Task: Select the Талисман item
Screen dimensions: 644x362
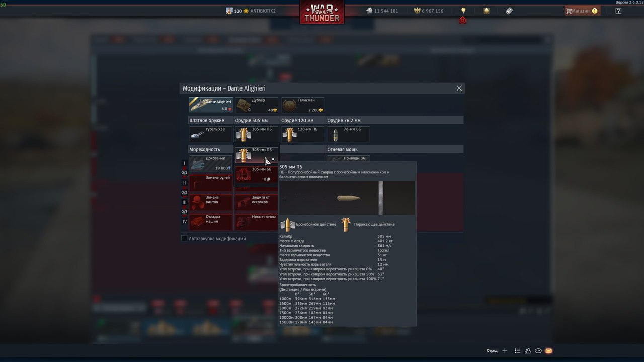Action: point(302,105)
